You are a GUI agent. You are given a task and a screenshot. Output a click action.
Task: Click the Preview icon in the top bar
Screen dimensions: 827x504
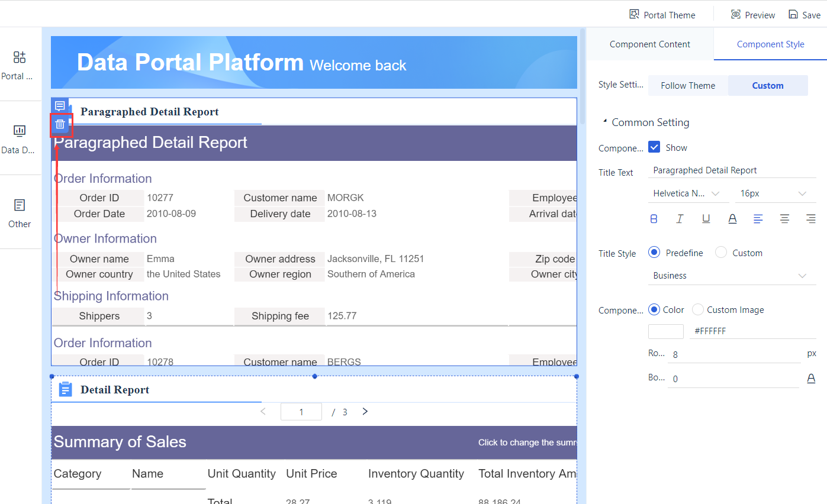tap(752, 14)
